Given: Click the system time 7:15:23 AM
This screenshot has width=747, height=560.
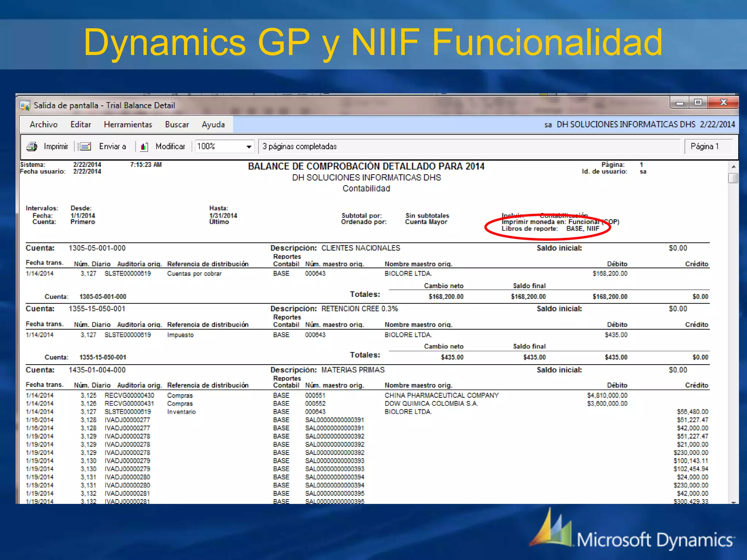Looking at the screenshot, I should (146, 164).
